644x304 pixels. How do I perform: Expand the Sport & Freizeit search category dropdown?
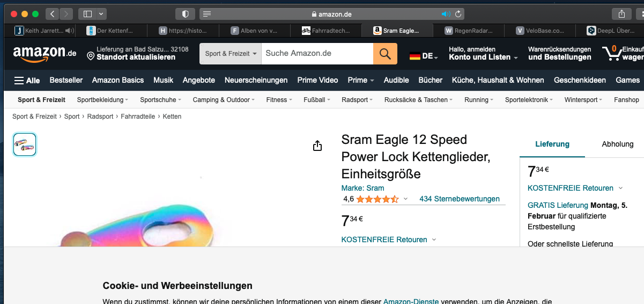231,54
